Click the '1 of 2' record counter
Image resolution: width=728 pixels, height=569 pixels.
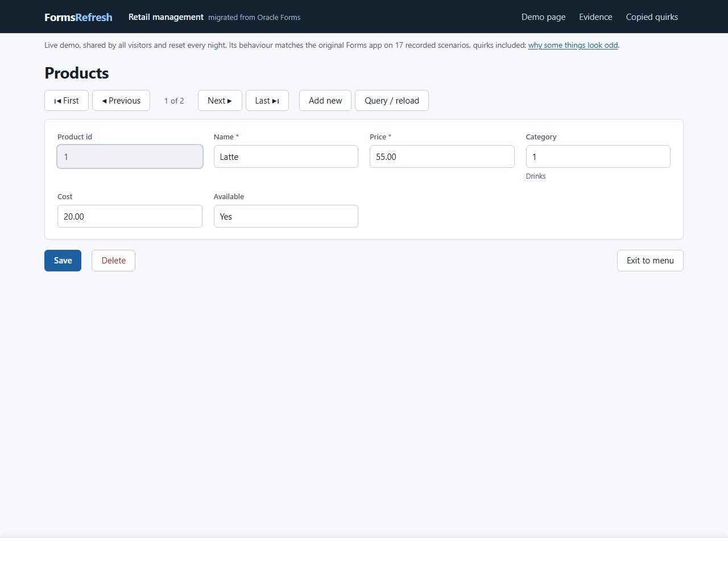click(x=174, y=101)
